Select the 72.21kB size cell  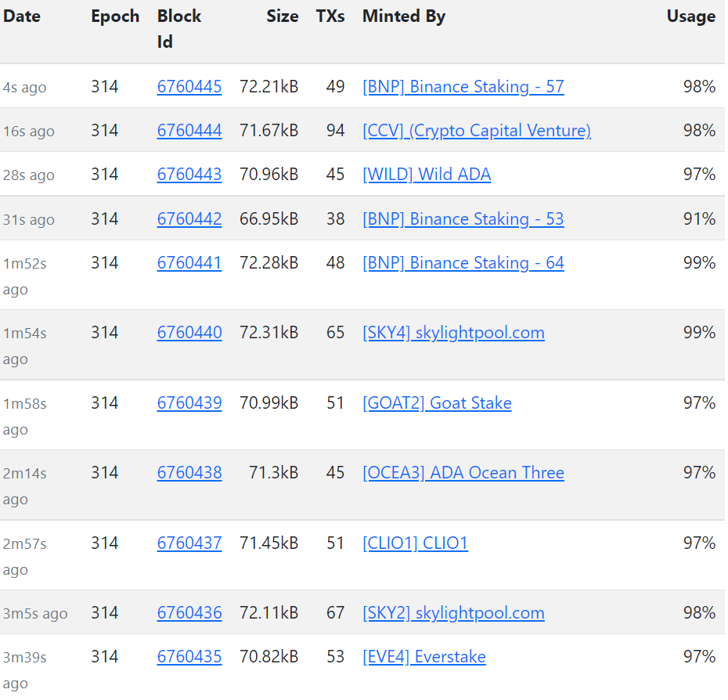point(268,86)
